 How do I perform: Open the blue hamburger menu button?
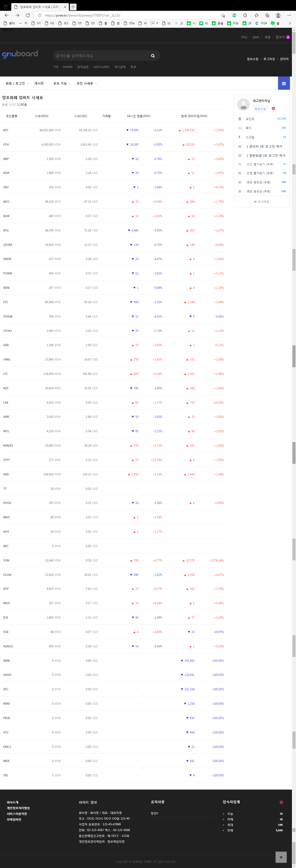click(x=284, y=83)
